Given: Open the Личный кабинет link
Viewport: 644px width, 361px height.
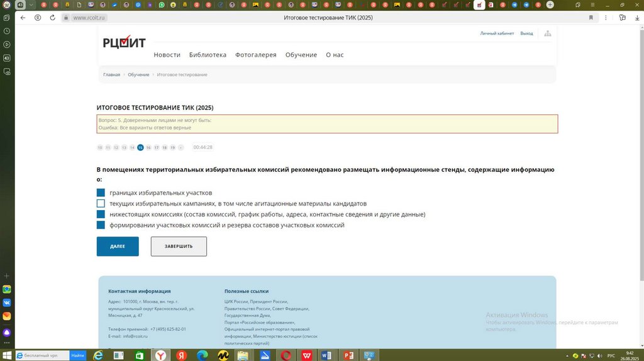Looking at the screenshot, I should (497, 33).
